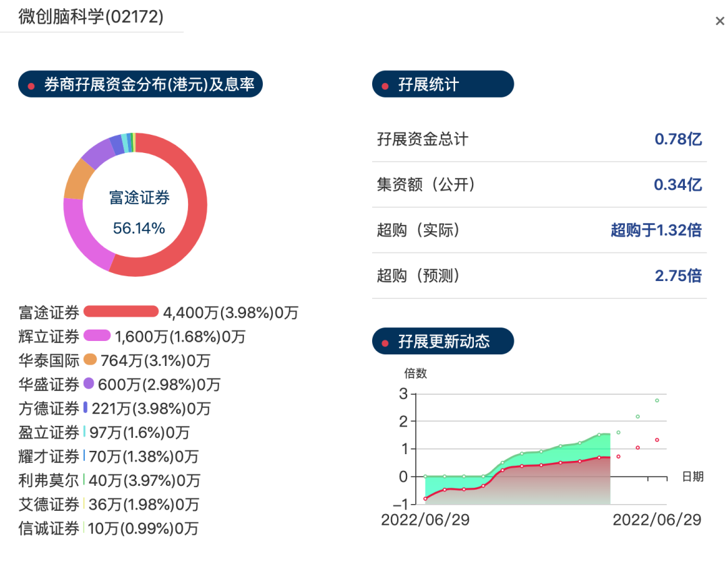
Task: Click the 利弗莫尔 legend name
Action: click(49, 480)
